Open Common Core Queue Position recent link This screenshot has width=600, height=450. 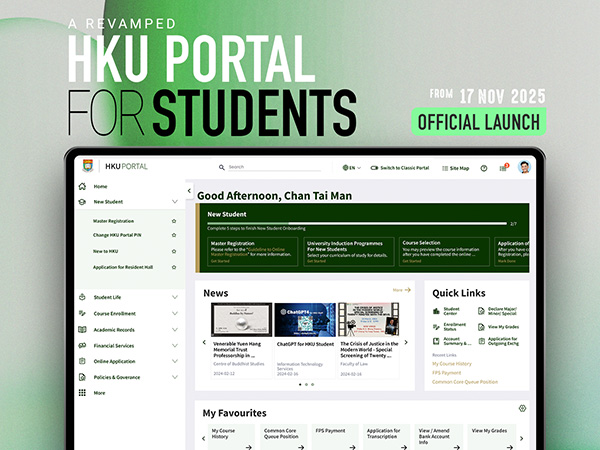[x=465, y=382]
